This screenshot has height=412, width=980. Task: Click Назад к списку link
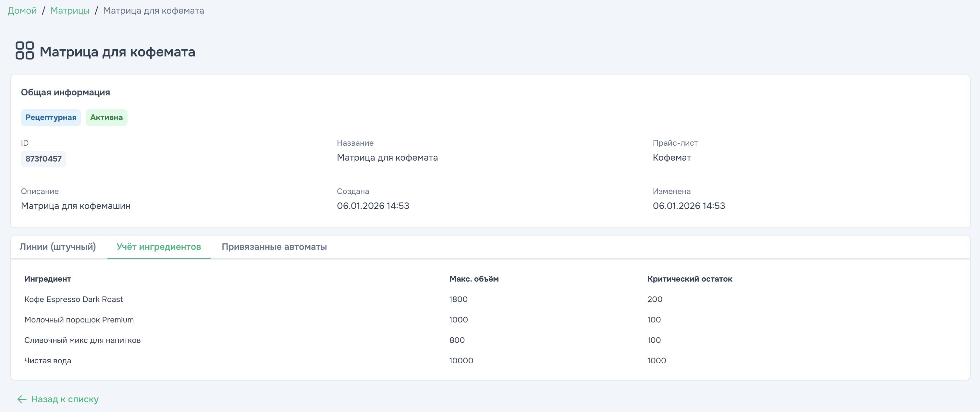(x=65, y=399)
